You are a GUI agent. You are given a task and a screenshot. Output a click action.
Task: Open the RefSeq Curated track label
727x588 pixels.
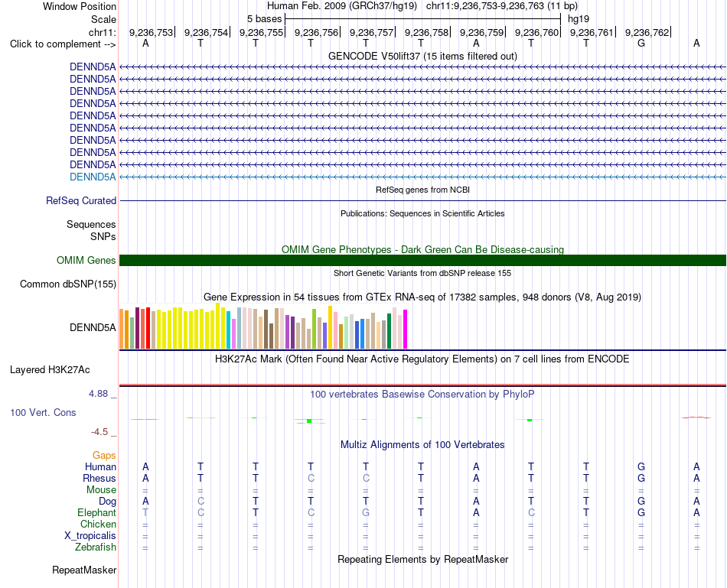pos(81,200)
